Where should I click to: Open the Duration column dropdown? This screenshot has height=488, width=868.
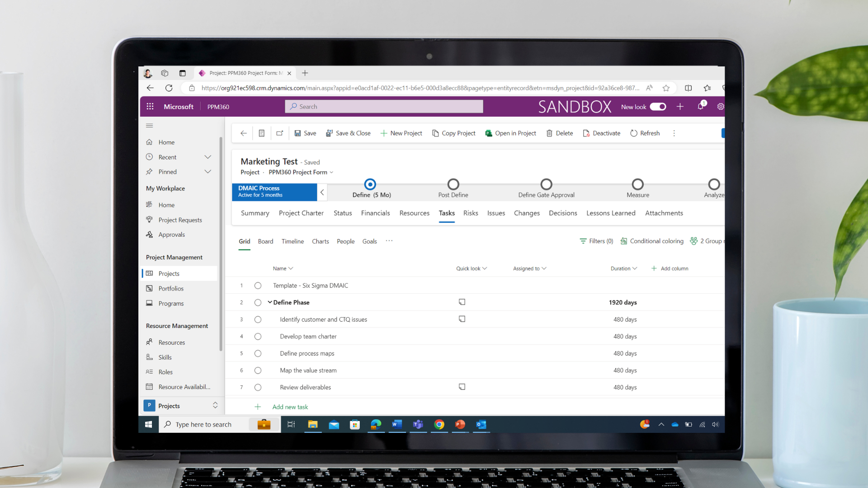pyautogui.click(x=635, y=268)
